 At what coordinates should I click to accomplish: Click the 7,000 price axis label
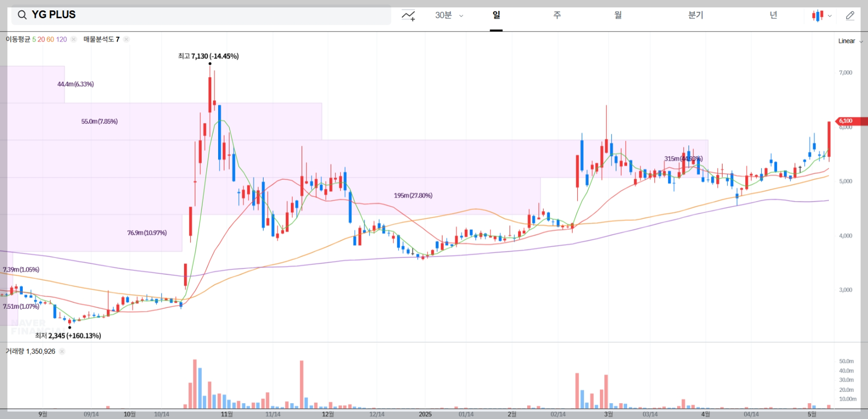click(x=845, y=73)
